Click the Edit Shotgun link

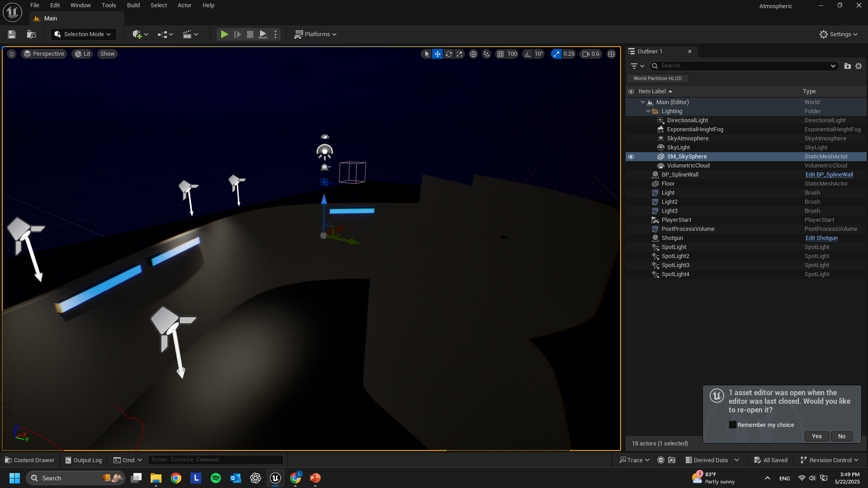tap(821, 238)
